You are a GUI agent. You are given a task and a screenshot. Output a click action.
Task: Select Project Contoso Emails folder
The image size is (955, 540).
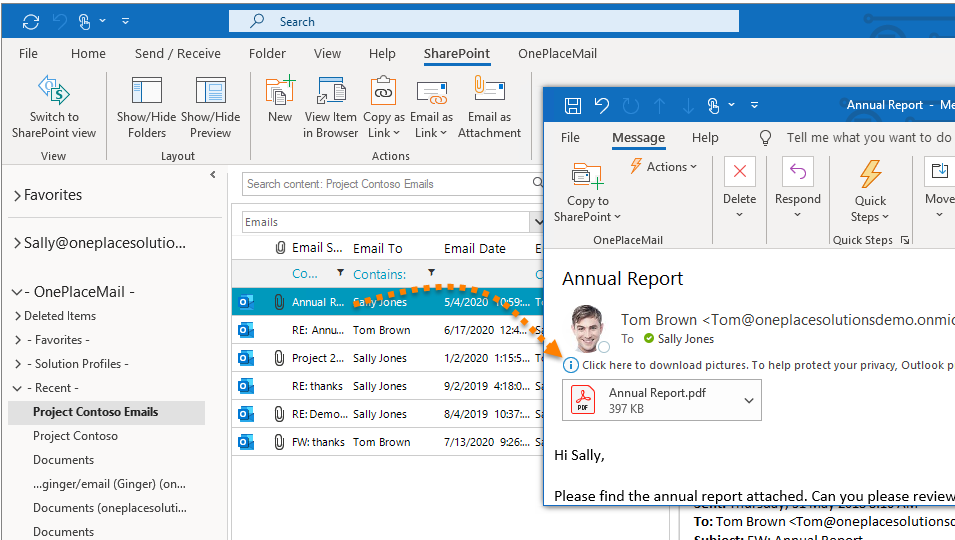(107, 412)
